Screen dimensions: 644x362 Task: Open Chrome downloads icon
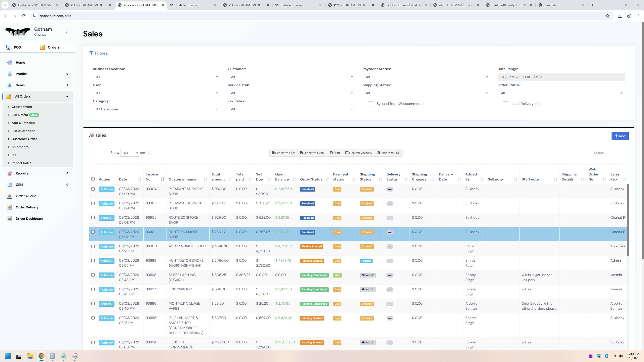coord(620,16)
